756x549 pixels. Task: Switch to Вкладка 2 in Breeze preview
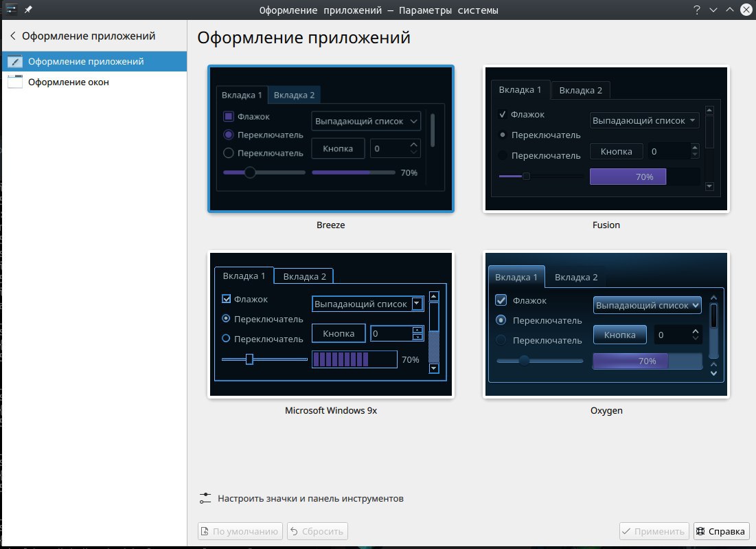click(x=294, y=95)
